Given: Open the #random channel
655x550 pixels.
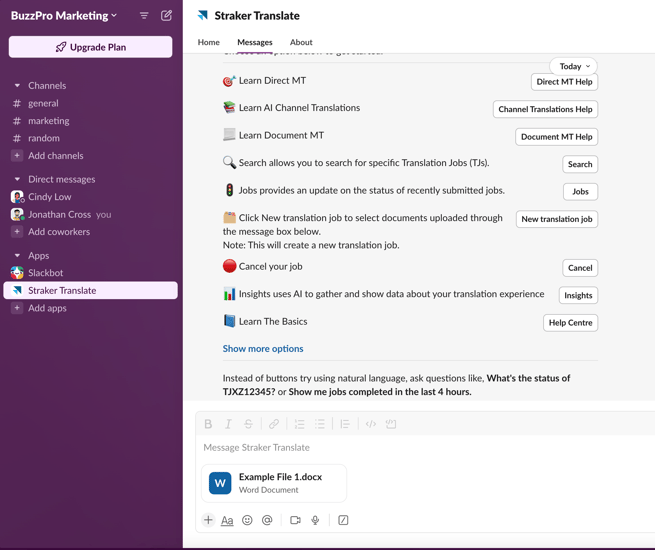Looking at the screenshot, I should pyautogui.click(x=90, y=138).
